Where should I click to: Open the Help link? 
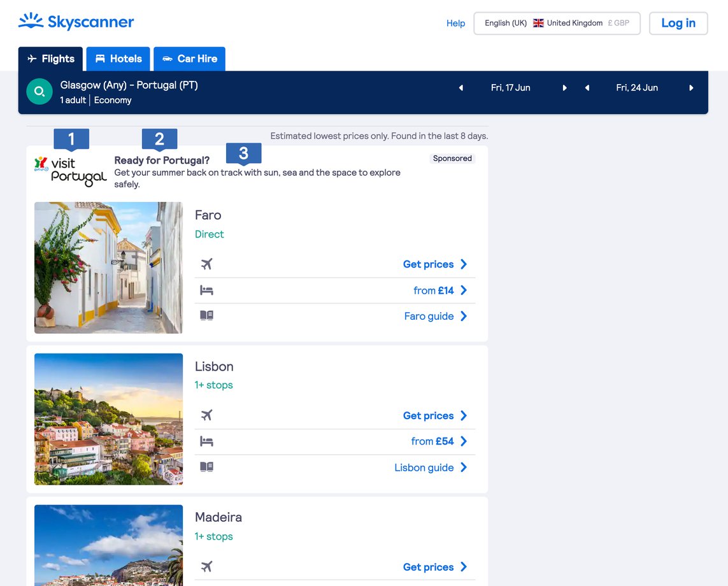pos(455,23)
